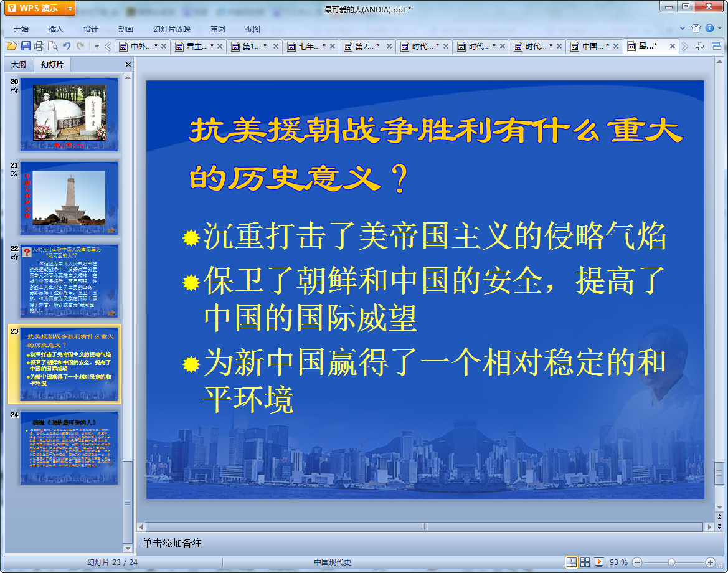This screenshot has height=573, width=728.
Task: Click the Print icon
Action: click(39, 46)
